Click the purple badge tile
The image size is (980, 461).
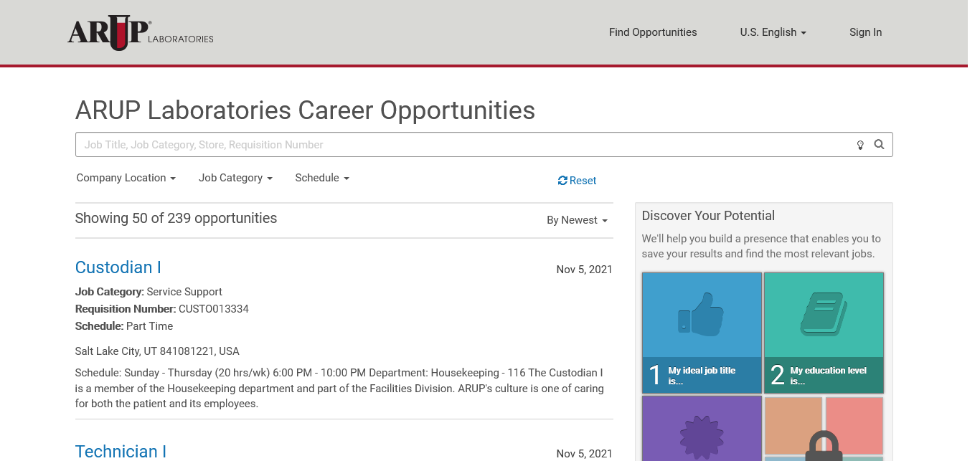(701, 430)
